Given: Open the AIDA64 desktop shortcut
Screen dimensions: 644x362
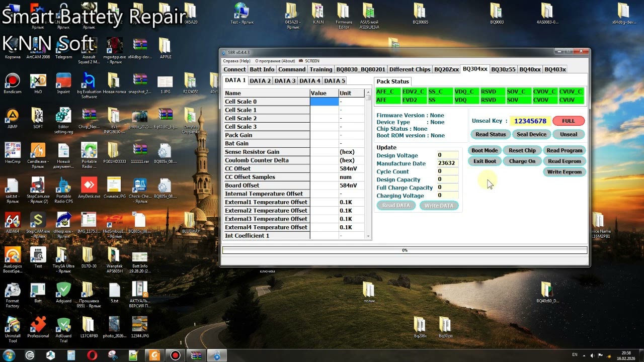Looking at the screenshot, I should (x=12, y=223).
